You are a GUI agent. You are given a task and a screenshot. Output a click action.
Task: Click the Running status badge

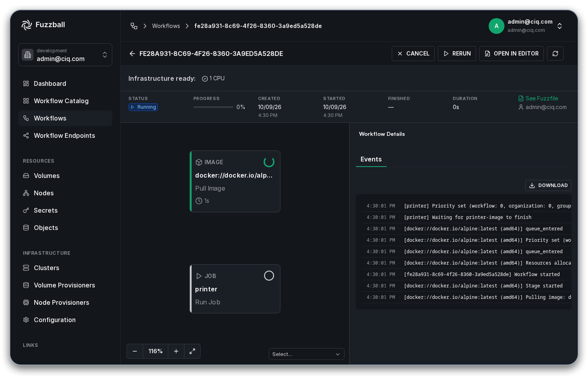pos(143,107)
